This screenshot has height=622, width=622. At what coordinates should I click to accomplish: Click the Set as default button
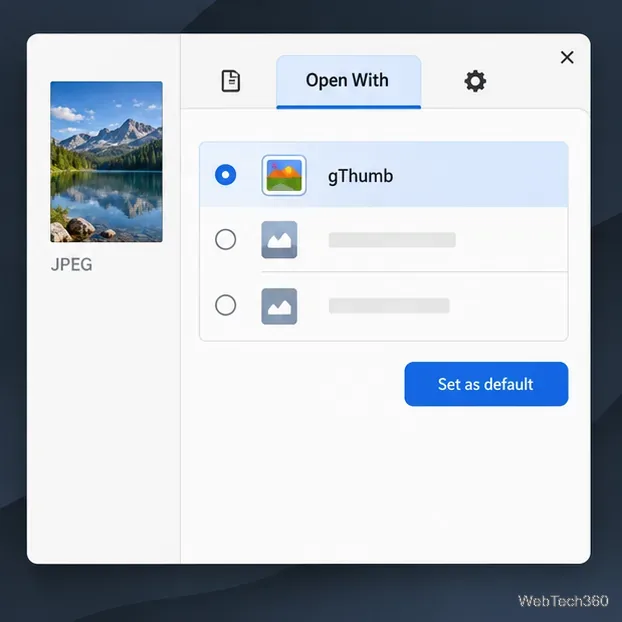[486, 384]
